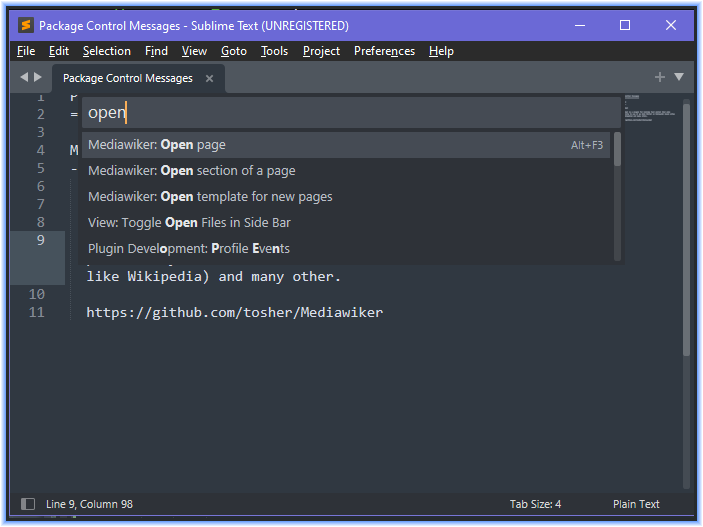Choose Mediawiker: Open page command

[346, 145]
